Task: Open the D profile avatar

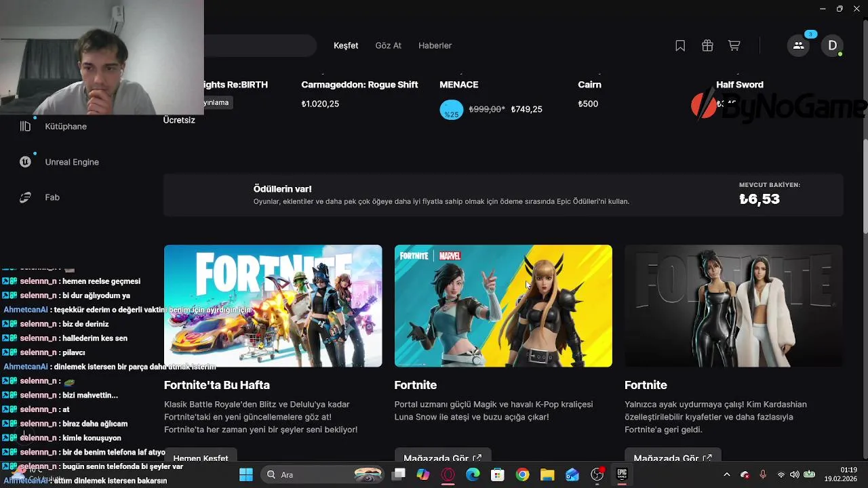Action: (832, 45)
